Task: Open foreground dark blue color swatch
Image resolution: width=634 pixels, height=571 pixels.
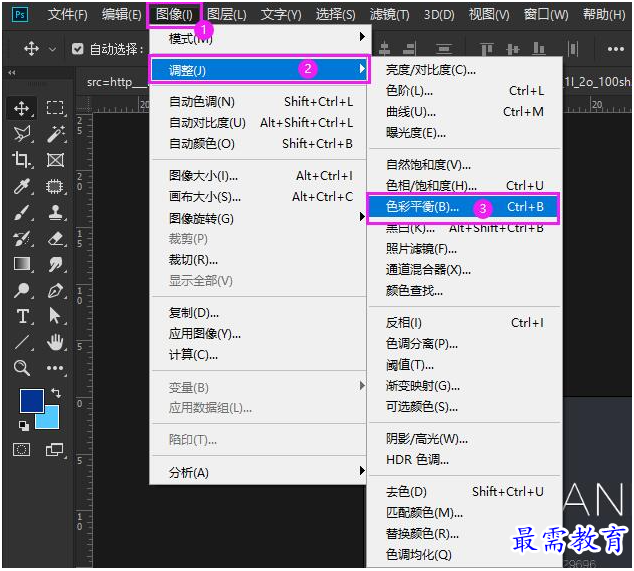Action: click(x=32, y=401)
